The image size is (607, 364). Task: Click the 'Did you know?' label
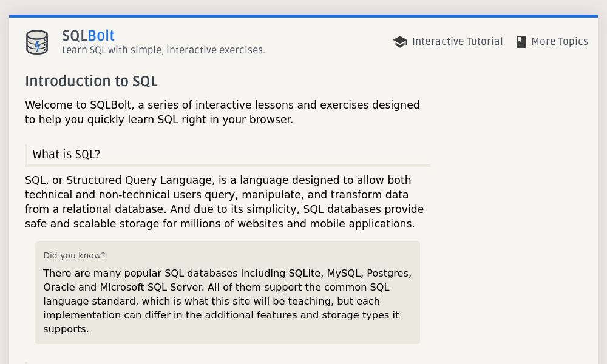pyautogui.click(x=74, y=255)
